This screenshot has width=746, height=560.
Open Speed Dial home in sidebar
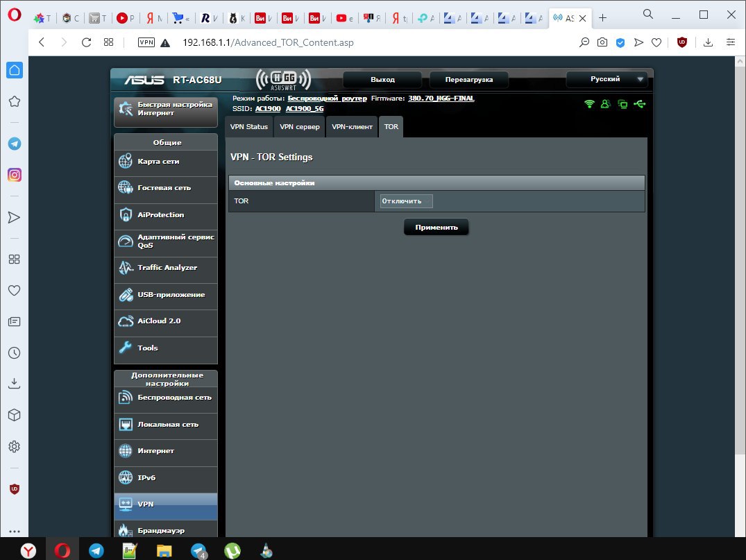15,70
